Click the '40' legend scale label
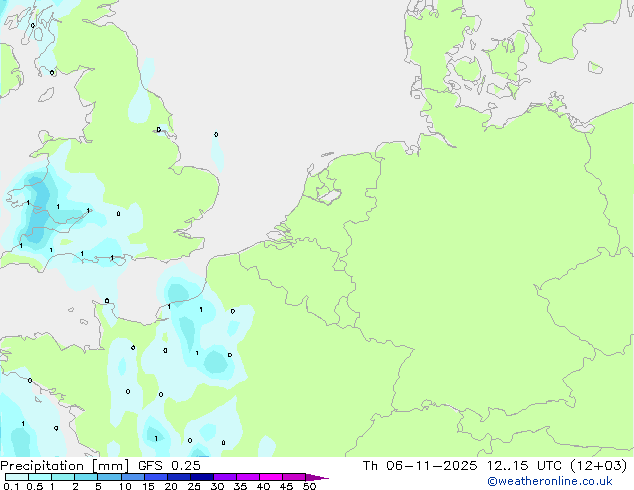Image resolution: width=634 pixels, height=490 pixels. coord(263,486)
